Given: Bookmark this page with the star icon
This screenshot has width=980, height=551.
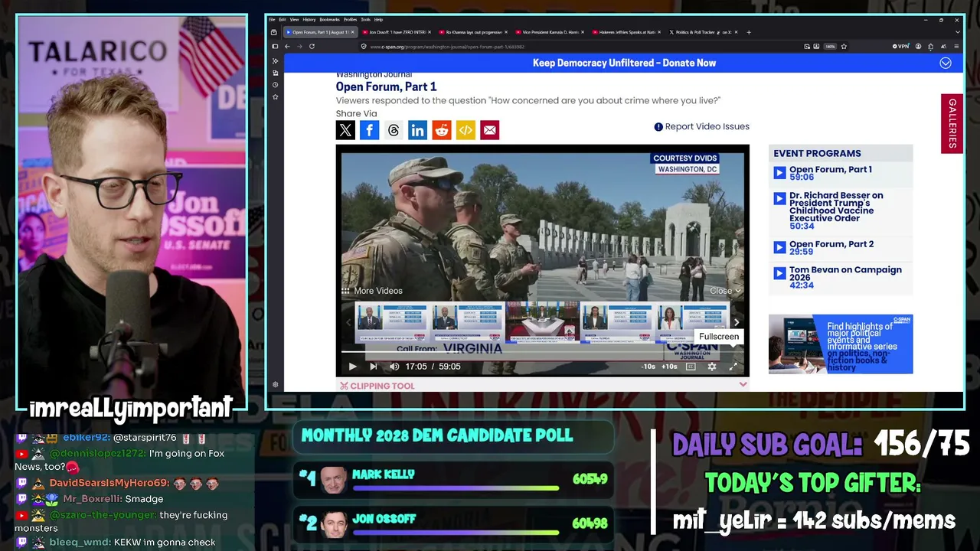Looking at the screenshot, I should (x=844, y=47).
